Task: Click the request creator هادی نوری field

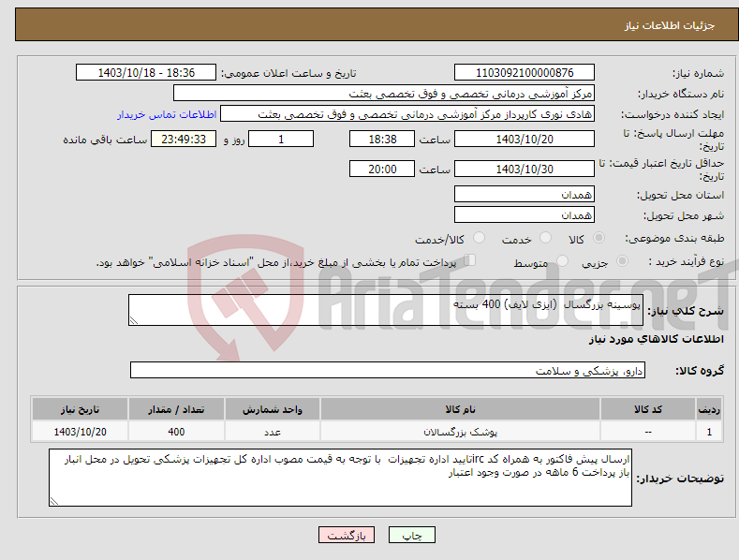Action: click(407, 114)
